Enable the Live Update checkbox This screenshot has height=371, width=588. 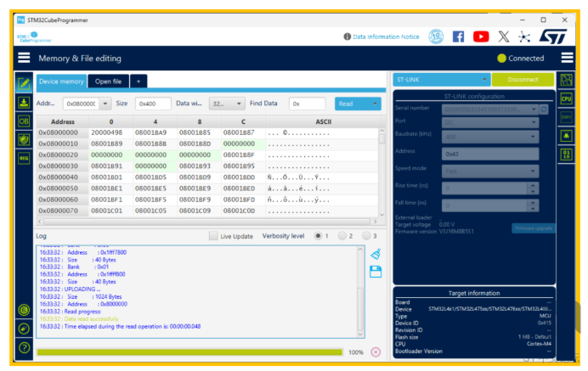click(x=213, y=236)
